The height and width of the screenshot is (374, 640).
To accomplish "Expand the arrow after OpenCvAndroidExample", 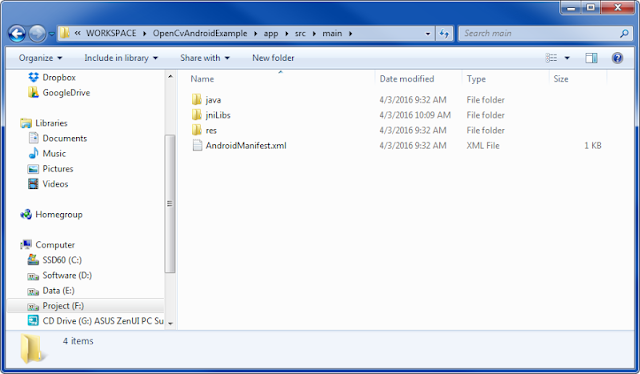I will tap(256, 33).
